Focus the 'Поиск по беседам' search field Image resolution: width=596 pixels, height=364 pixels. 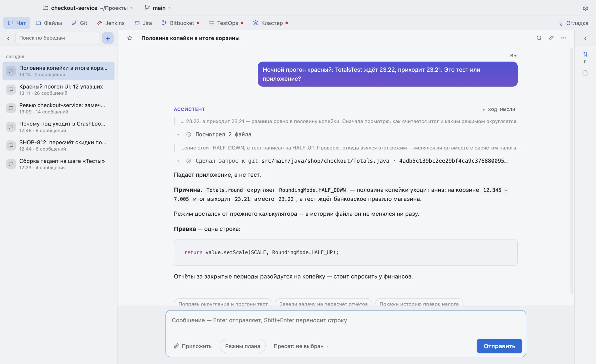click(57, 38)
